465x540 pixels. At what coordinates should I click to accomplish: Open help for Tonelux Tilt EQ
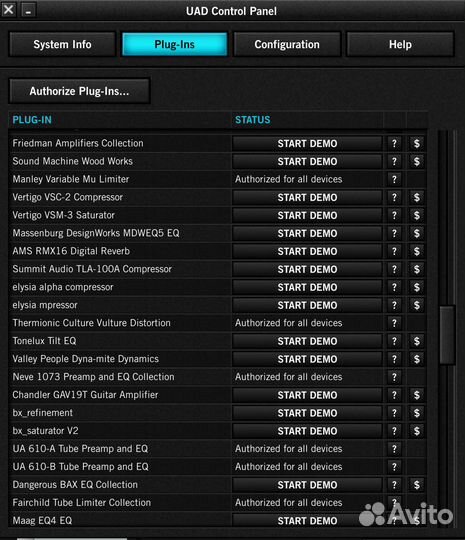click(x=394, y=341)
